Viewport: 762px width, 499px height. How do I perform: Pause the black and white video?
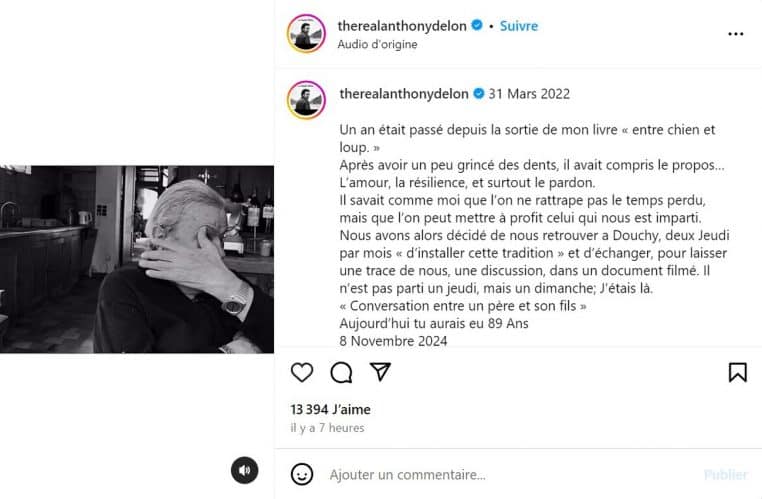coord(137,259)
